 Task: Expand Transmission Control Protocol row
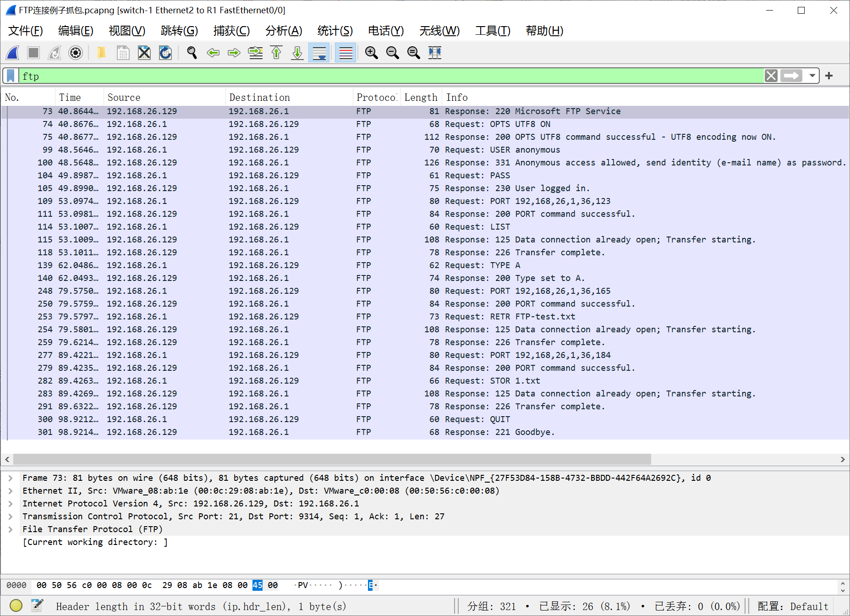[10, 517]
